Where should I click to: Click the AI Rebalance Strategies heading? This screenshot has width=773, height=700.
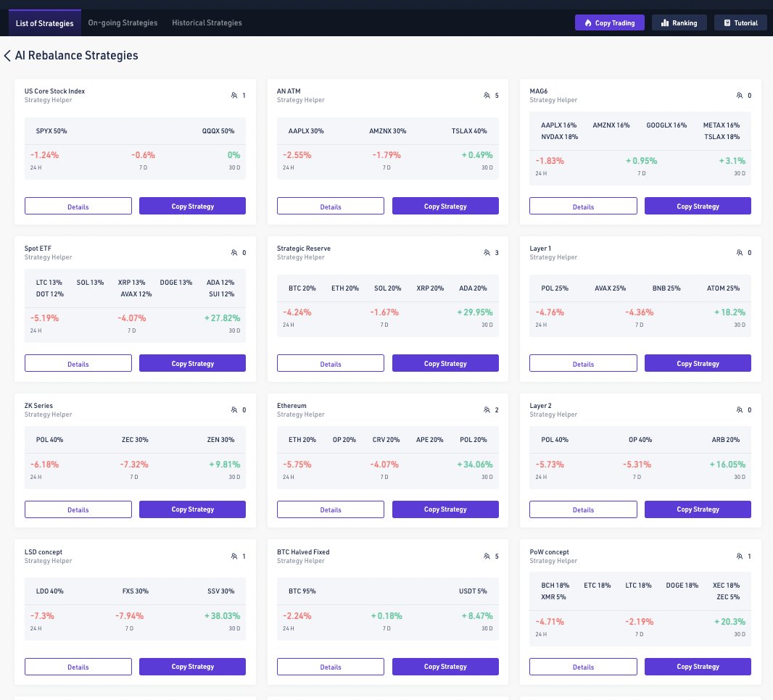76,55
